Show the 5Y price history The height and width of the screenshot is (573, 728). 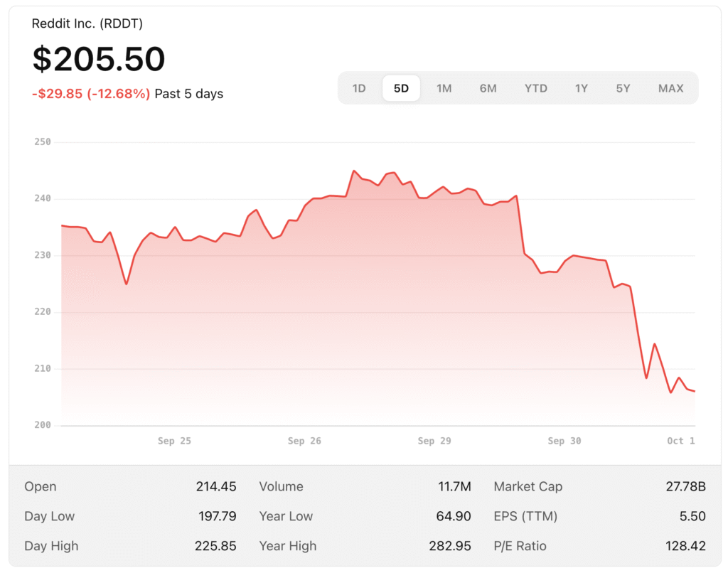coord(623,88)
